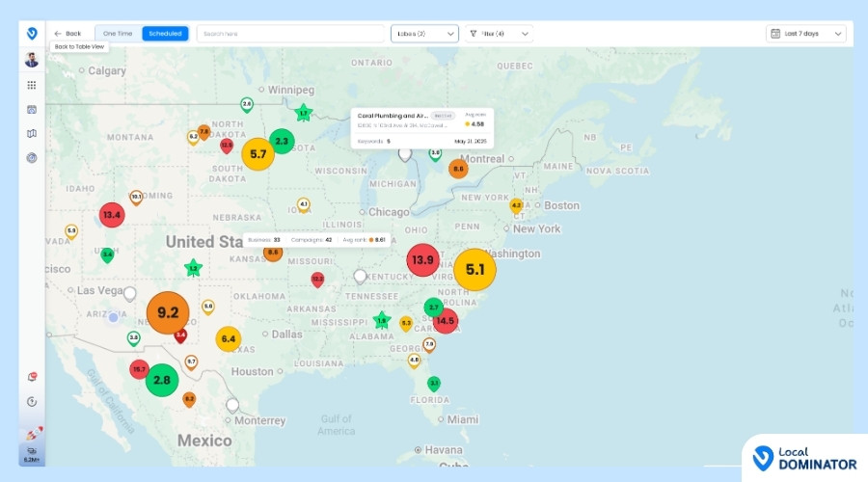868x482 pixels.
Task: Click the green 3.1 pin in Florida
Action: pos(434,384)
